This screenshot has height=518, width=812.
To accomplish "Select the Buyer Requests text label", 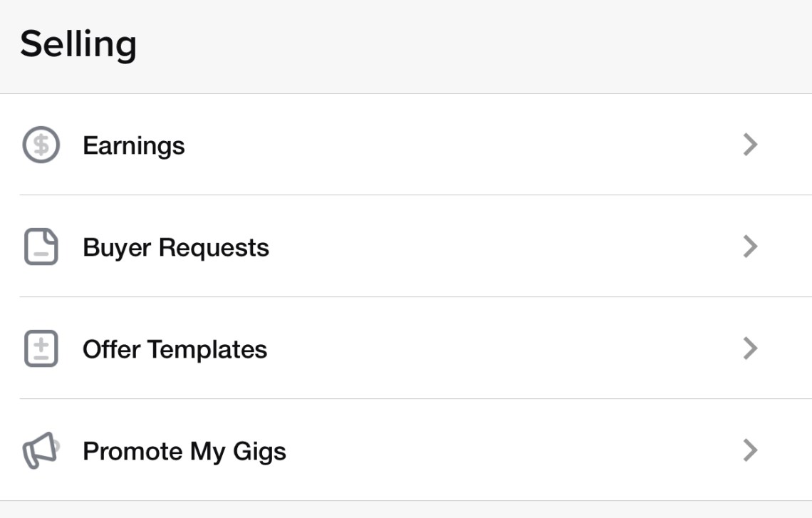I will coord(176,247).
